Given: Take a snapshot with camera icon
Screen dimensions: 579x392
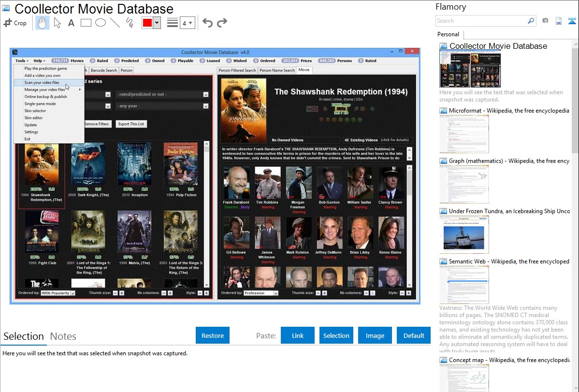Looking at the screenshot, I should tap(545, 21).
